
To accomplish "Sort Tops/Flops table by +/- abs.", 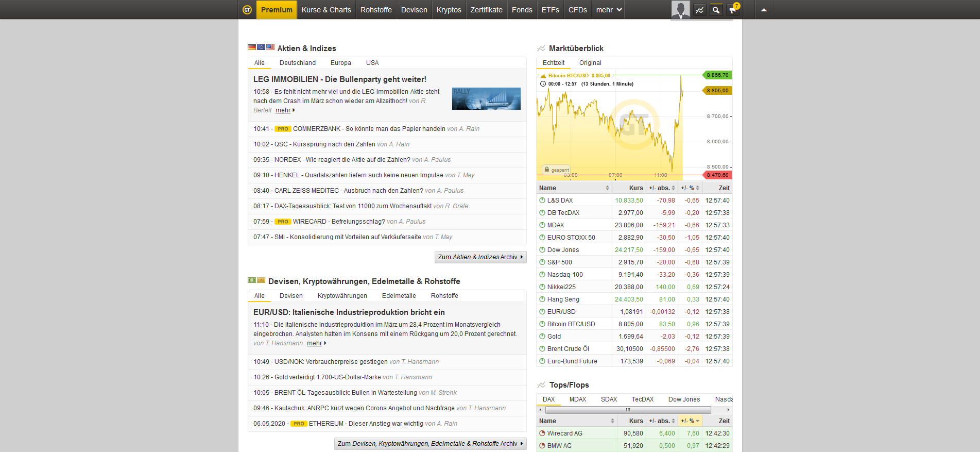I will pyautogui.click(x=662, y=421).
